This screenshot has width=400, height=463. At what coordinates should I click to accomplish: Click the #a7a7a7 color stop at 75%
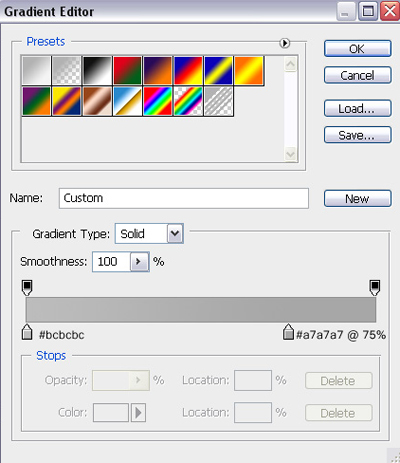click(288, 332)
